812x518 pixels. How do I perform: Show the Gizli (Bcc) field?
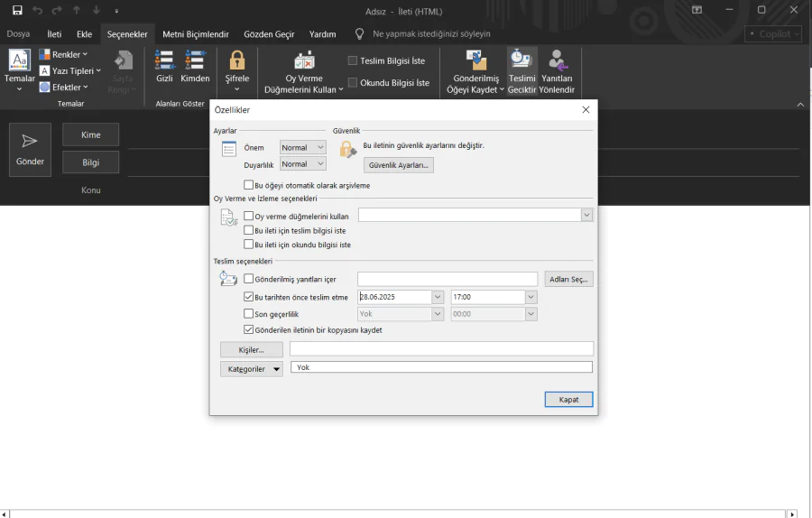[165, 66]
